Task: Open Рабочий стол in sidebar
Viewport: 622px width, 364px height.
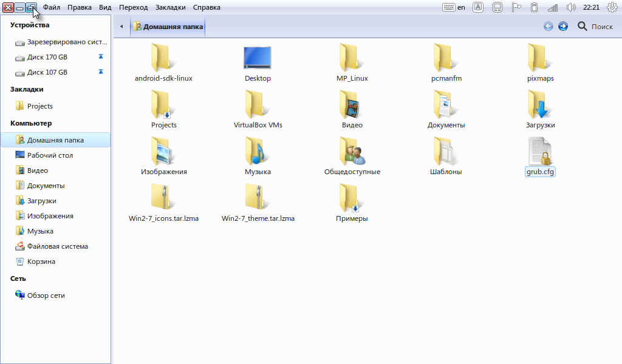Action: 55,155
